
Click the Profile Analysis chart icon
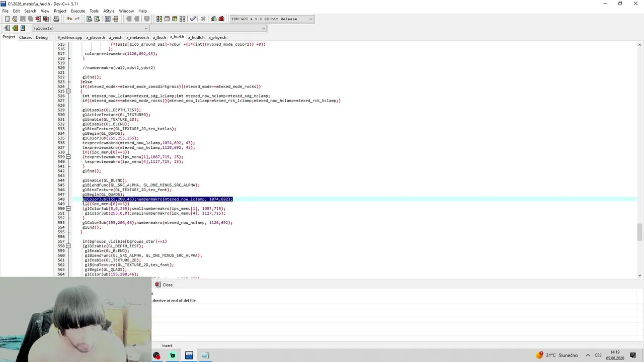coord(214,19)
